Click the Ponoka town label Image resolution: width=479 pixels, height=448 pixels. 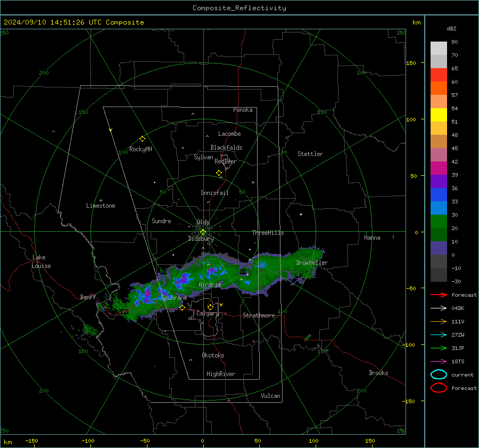click(243, 110)
